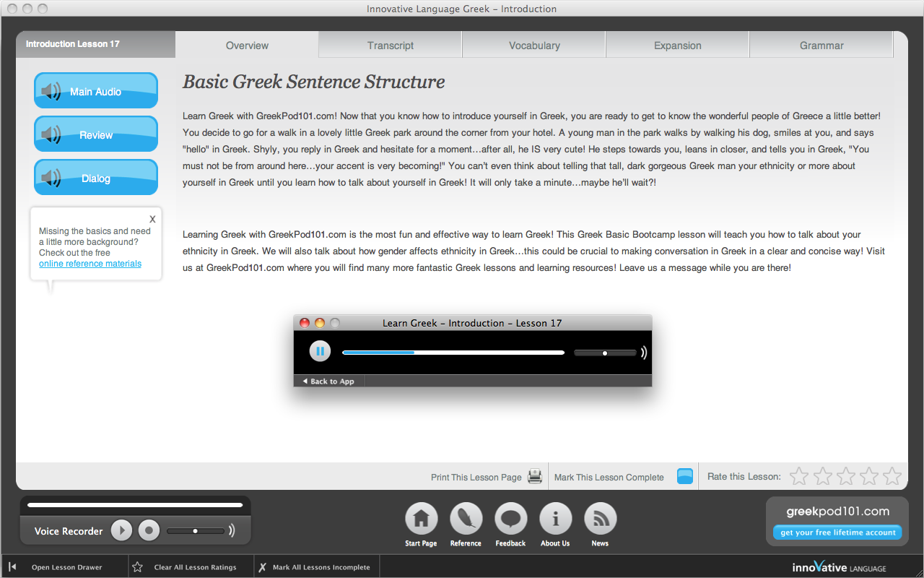Viewport: 924px width, 578px height.
Task: Click the Print This Lesson Page label
Action: 476,477
